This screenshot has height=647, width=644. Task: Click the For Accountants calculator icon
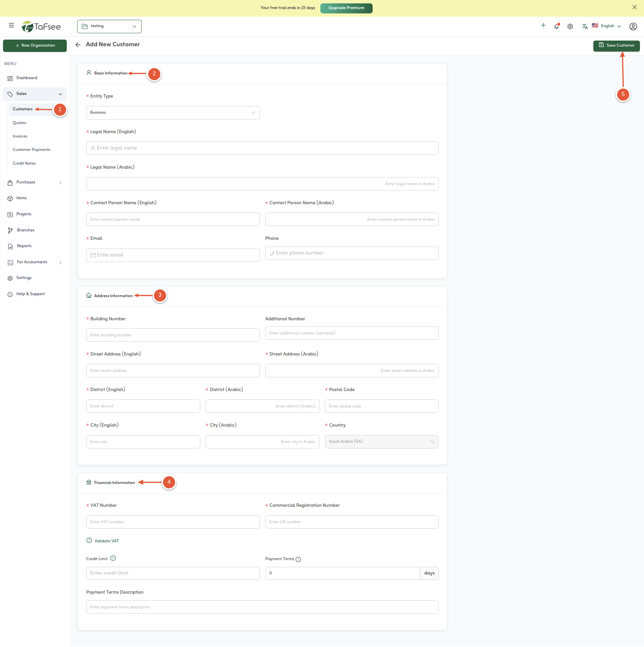point(10,262)
